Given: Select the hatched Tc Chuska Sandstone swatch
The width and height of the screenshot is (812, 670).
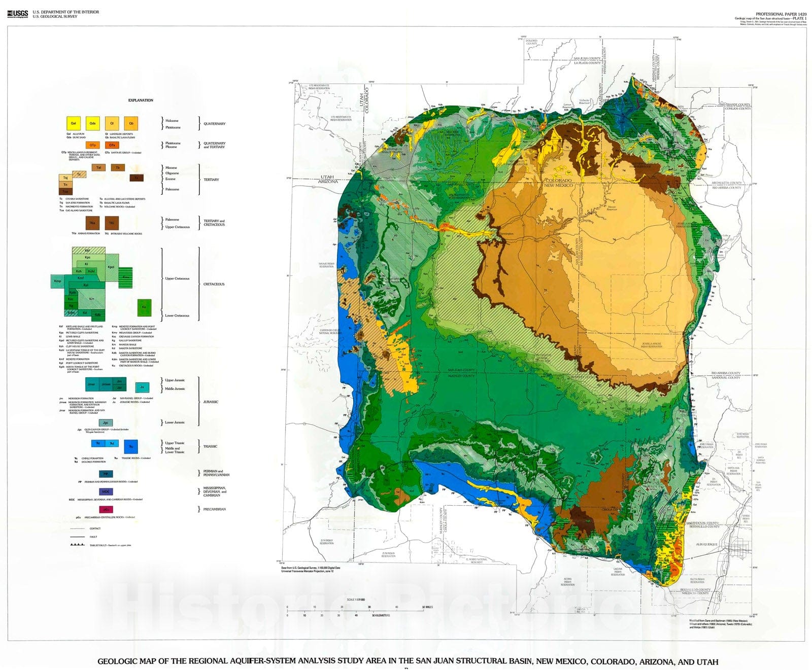Looking at the screenshot, I should click(x=80, y=174).
